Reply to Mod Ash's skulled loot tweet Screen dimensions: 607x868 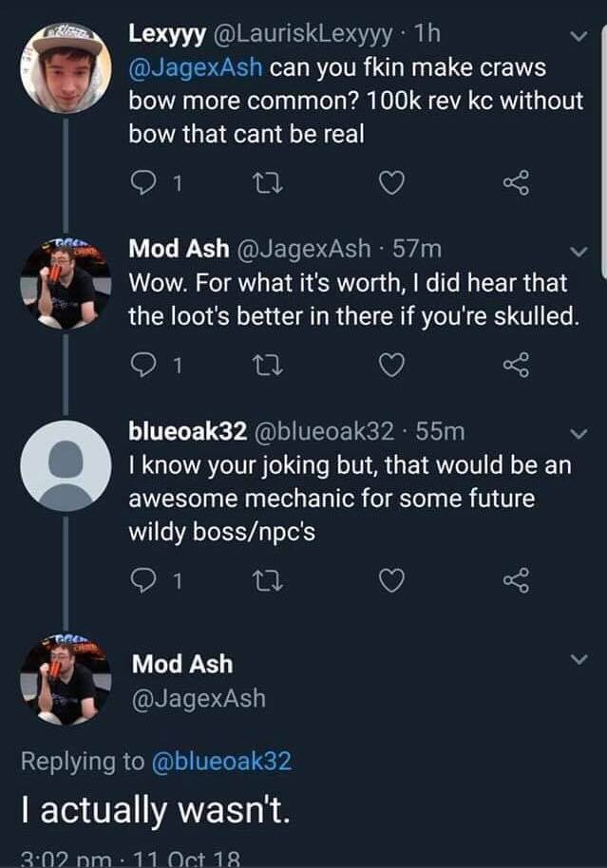pyautogui.click(x=143, y=365)
